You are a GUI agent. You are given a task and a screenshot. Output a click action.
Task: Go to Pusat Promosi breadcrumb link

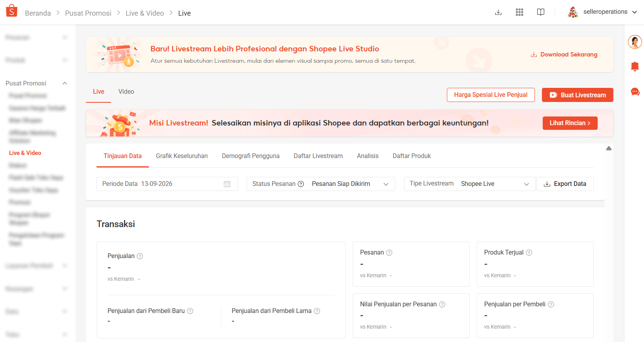pos(88,13)
